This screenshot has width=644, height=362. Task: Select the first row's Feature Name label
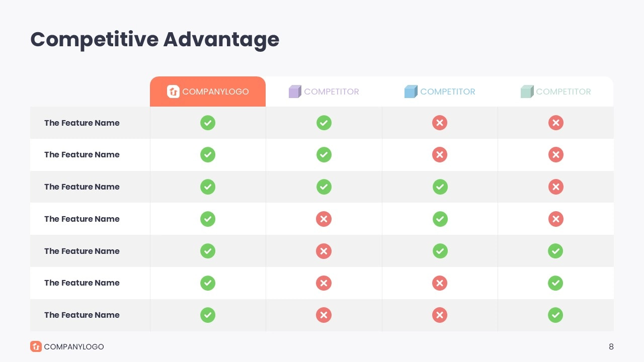82,123
